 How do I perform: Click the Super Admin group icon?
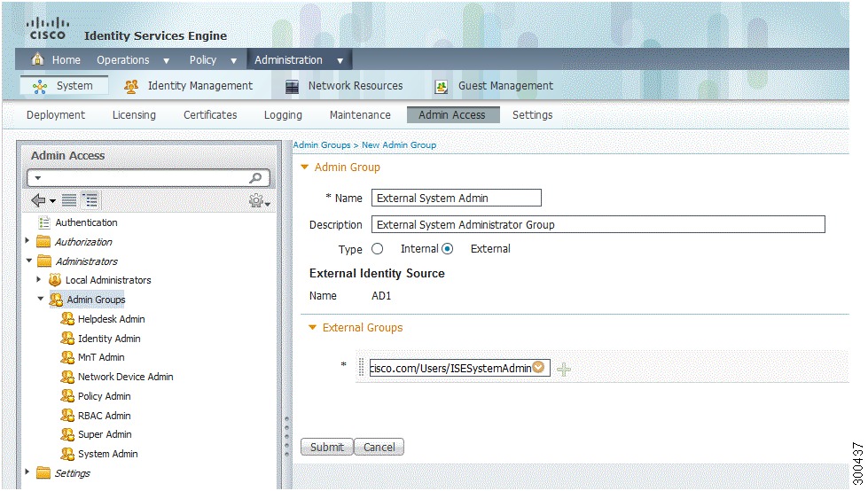click(67, 434)
